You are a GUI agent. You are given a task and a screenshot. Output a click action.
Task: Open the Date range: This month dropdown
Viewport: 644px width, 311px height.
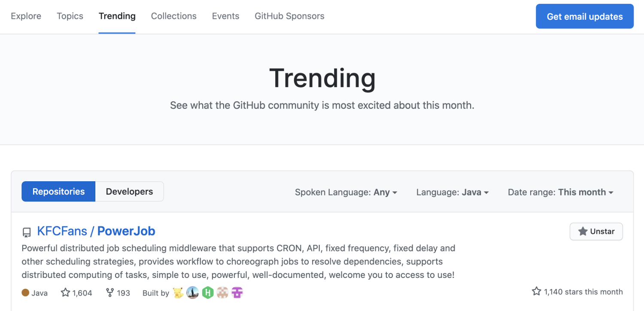561,192
